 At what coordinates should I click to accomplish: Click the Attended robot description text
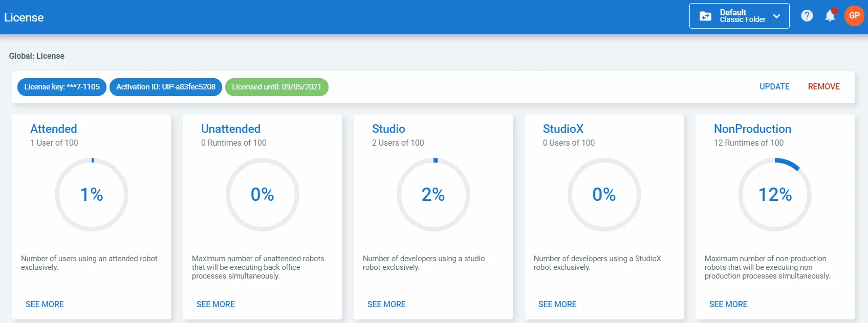coord(89,263)
